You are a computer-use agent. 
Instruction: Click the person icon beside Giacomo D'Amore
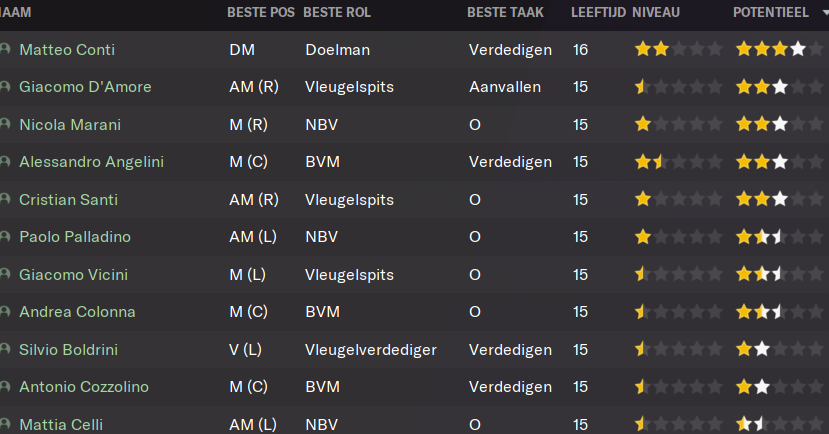(x=5, y=86)
